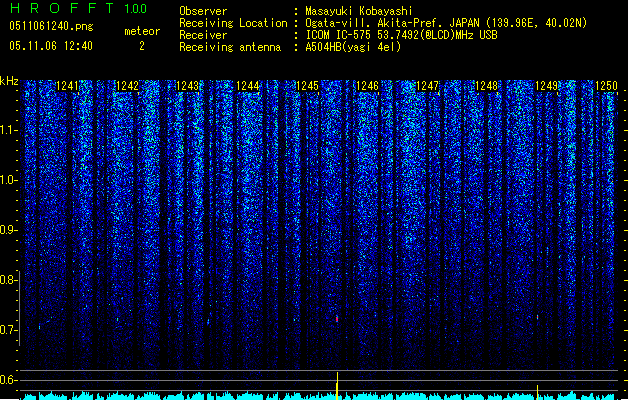Click the time marker 1247

pos(428,86)
